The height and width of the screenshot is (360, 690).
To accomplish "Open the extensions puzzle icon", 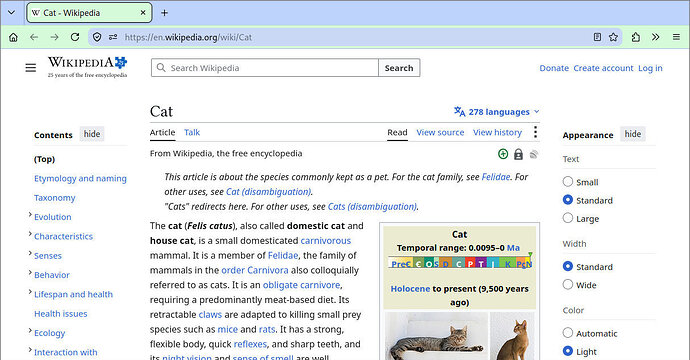I will (635, 37).
